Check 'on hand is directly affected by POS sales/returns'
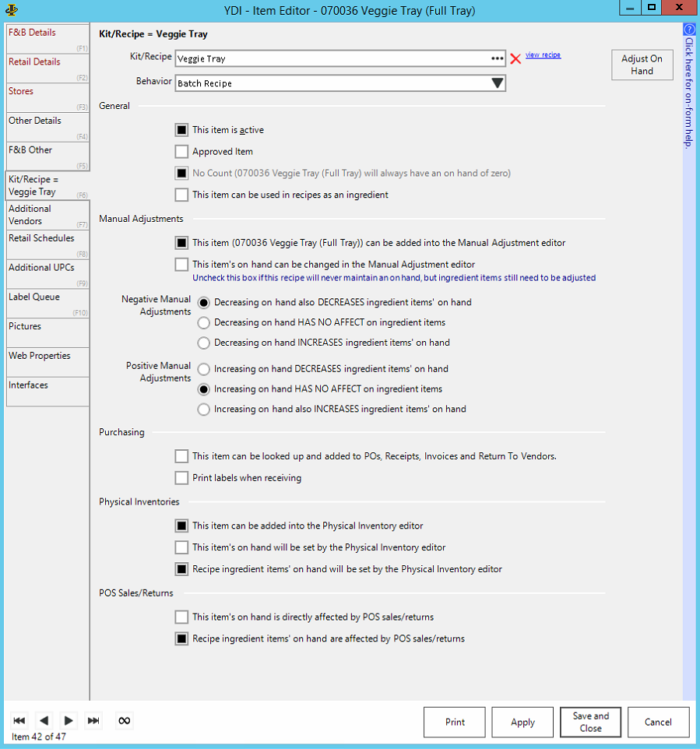Image resolution: width=700 pixels, height=749 pixels. click(x=181, y=617)
